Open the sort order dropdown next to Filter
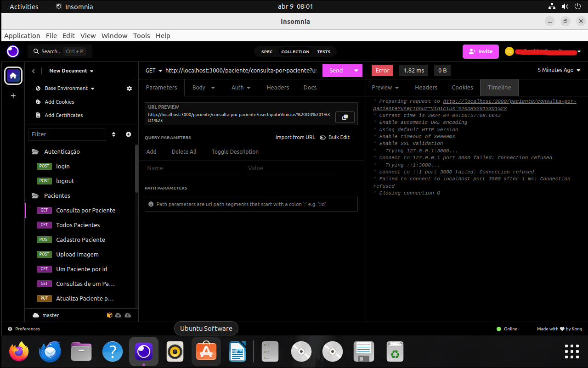Viewport: 588px width, 368px height. point(114,134)
